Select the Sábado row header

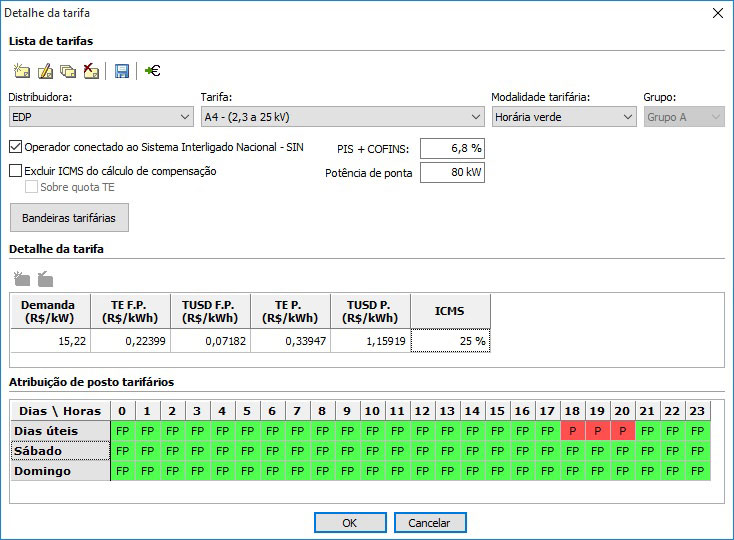(60, 451)
